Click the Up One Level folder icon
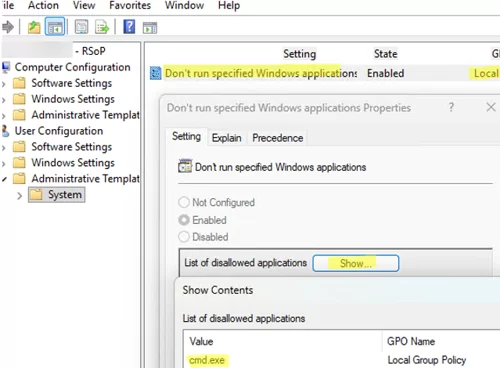 (34, 27)
